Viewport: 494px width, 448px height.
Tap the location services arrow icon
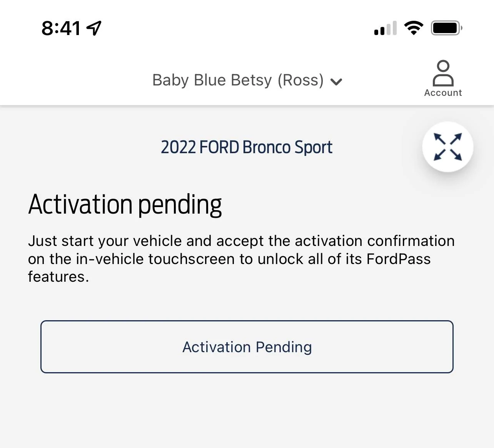(93, 27)
